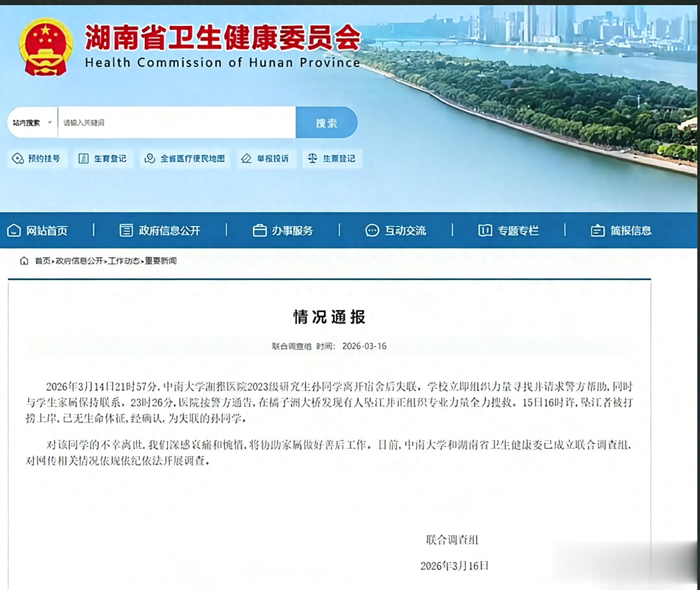Image resolution: width=700 pixels, height=590 pixels.
Task: Click the scales icon in quick links
Action: click(312, 158)
